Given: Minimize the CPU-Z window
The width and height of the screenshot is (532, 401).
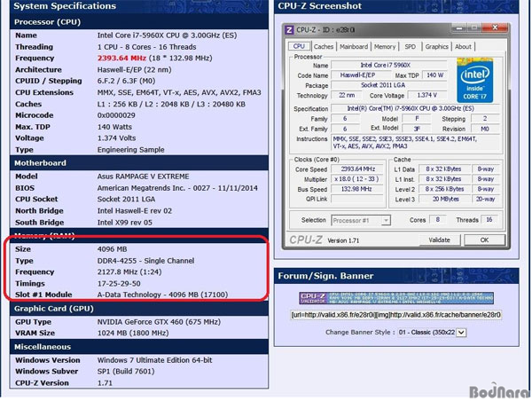Looking at the screenshot, I should (x=459, y=28).
